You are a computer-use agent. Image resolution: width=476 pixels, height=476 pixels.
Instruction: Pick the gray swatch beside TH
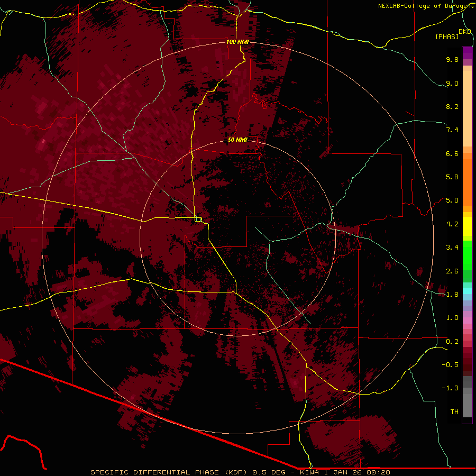[x=467, y=405]
